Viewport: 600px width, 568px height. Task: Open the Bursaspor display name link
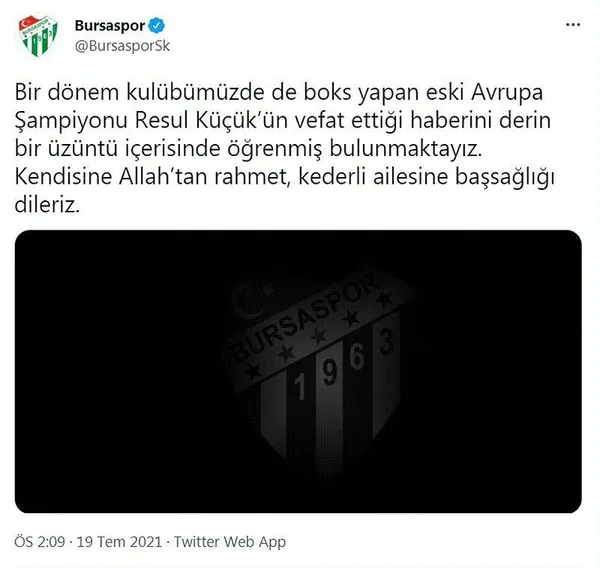[x=110, y=26]
